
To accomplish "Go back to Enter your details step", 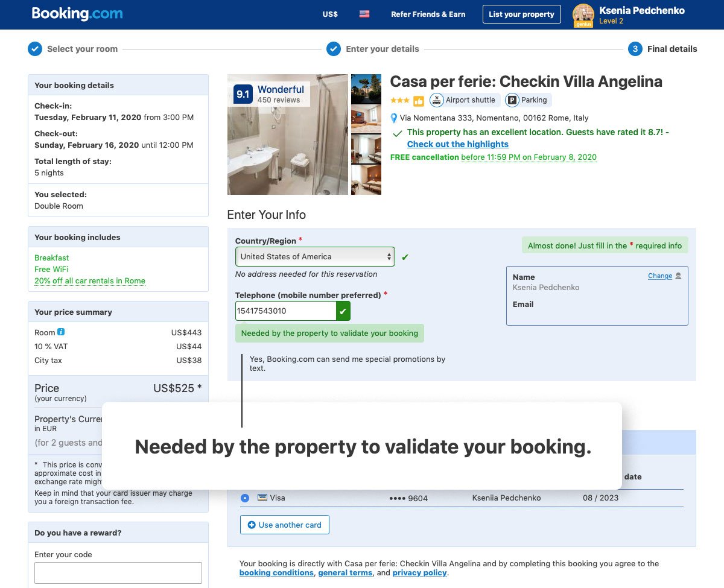I will 382,49.
